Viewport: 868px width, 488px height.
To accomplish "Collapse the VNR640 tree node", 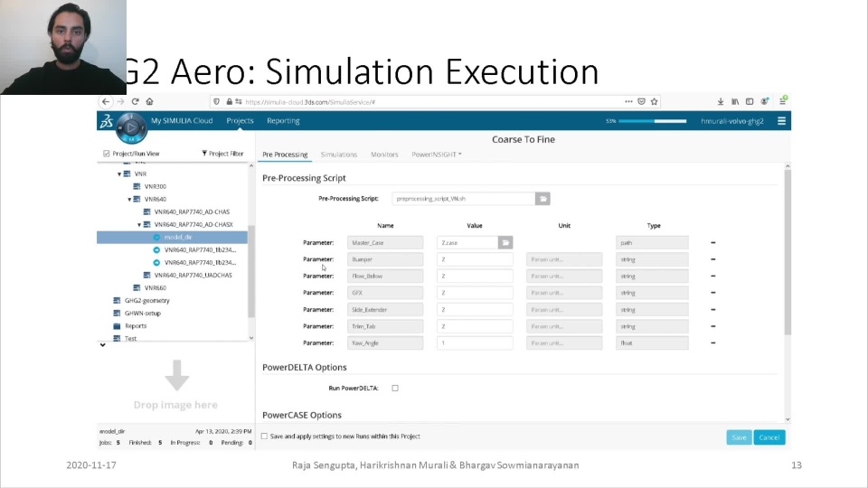I will click(x=129, y=199).
